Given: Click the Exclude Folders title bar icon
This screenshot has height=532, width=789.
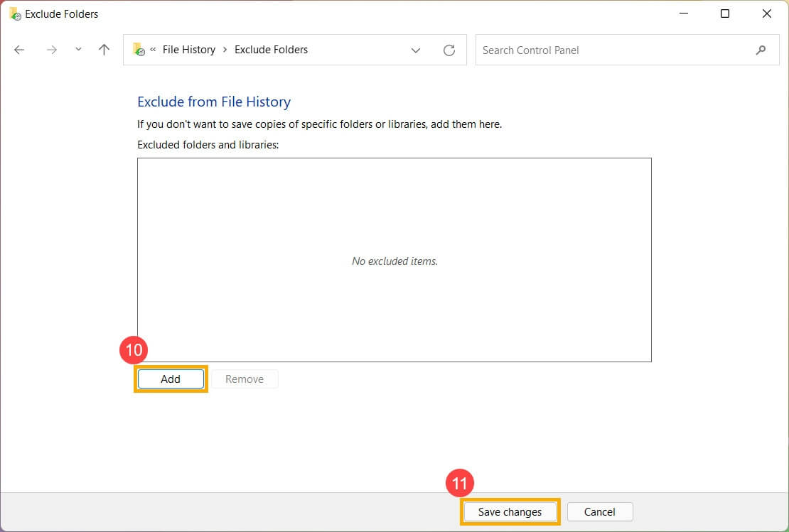Looking at the screenshot, I should click(14, 13).
